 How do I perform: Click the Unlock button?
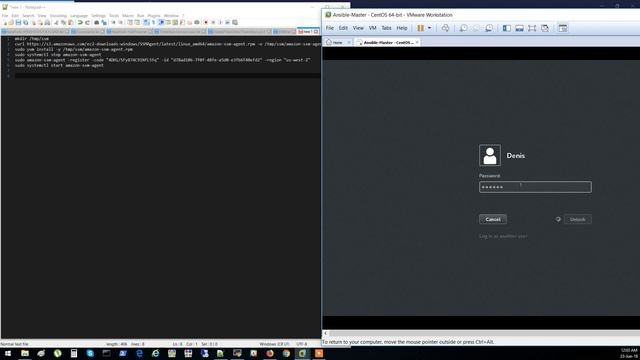pos(578,219)
